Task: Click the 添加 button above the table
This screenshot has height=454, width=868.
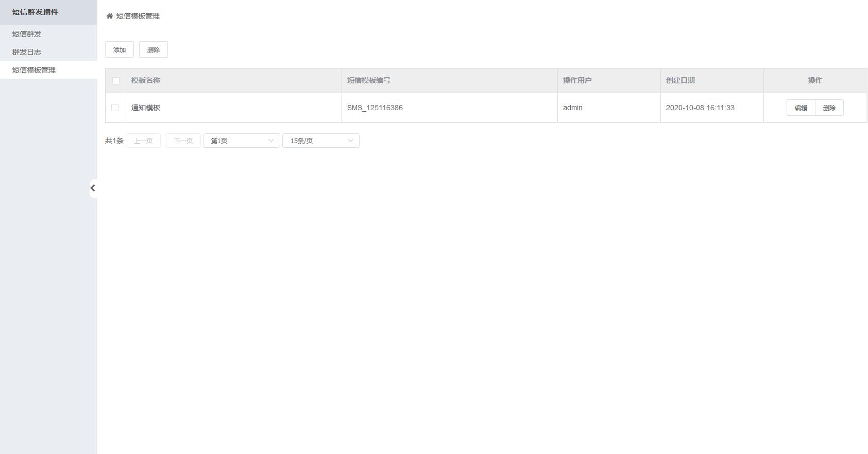Action: click(120, 49)
